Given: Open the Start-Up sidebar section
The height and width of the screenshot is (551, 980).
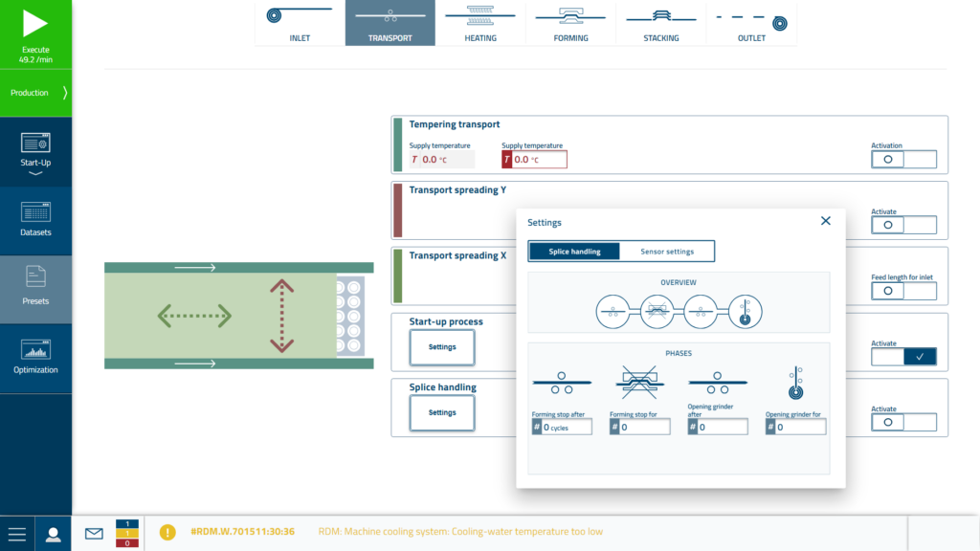Looking at the screenshot, I should [35, 148].
